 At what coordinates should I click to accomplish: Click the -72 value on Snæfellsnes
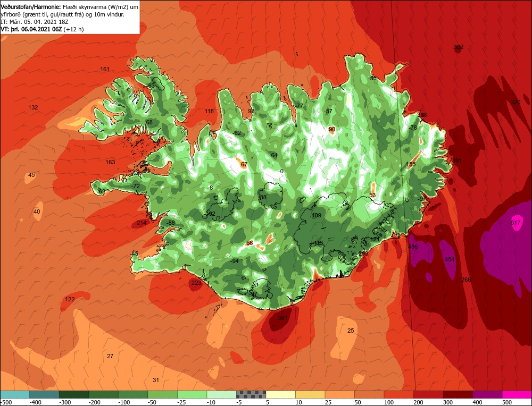pyautogui.click(x=135, y=186)
